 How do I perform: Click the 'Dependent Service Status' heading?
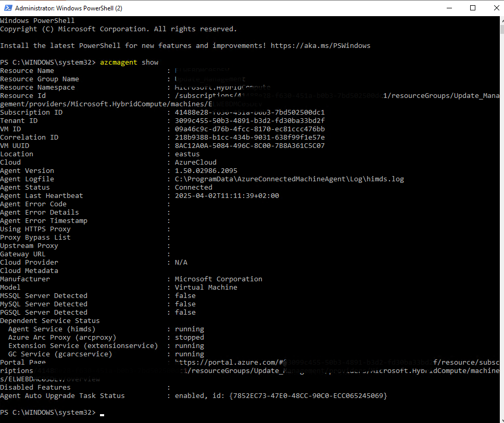pyautogui.click(x=50, y=321)
